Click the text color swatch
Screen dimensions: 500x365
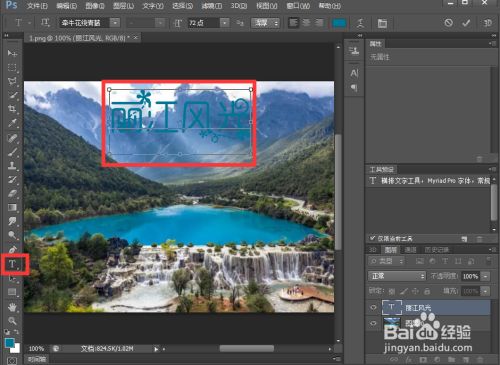[x=339, y=23]
